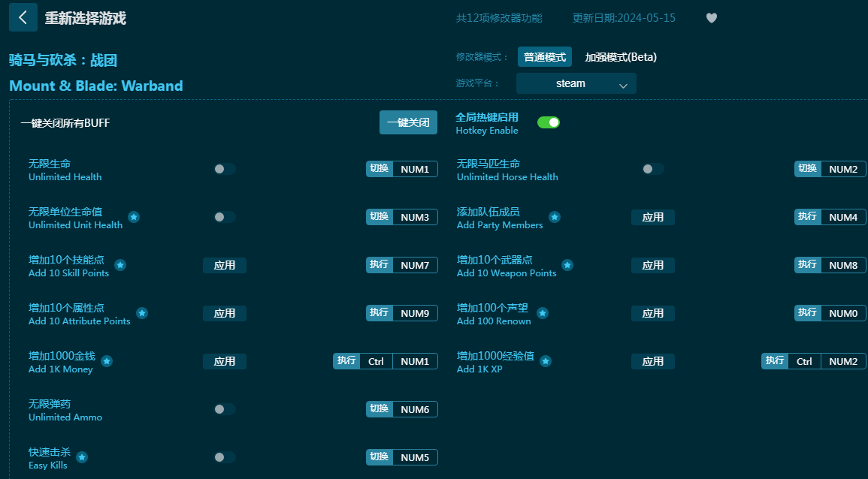The image size is (868, 479).
Task: Switch to 加强模式(Beta) mode tab
Action: coord(621,57)
